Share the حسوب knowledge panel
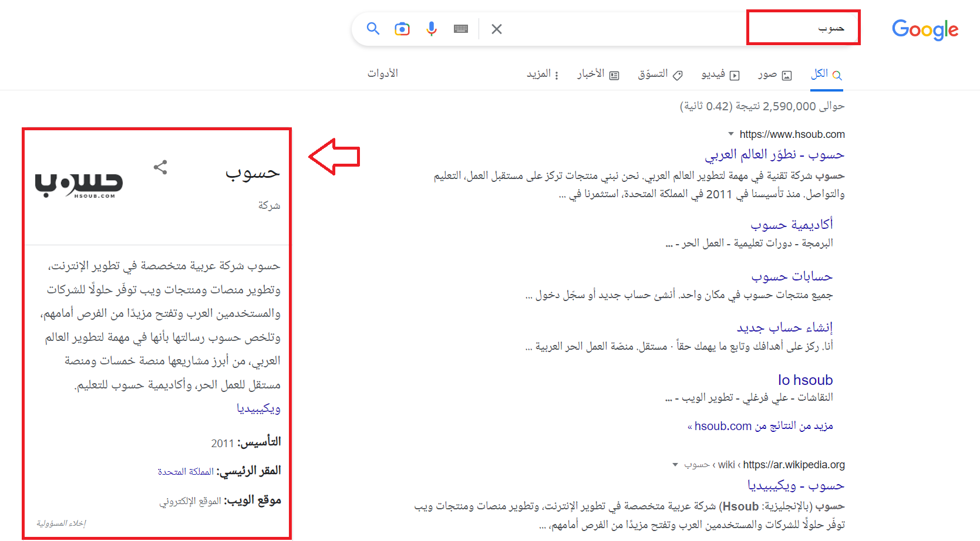Viewport: 980px width, 541px height. coord(160,167)
